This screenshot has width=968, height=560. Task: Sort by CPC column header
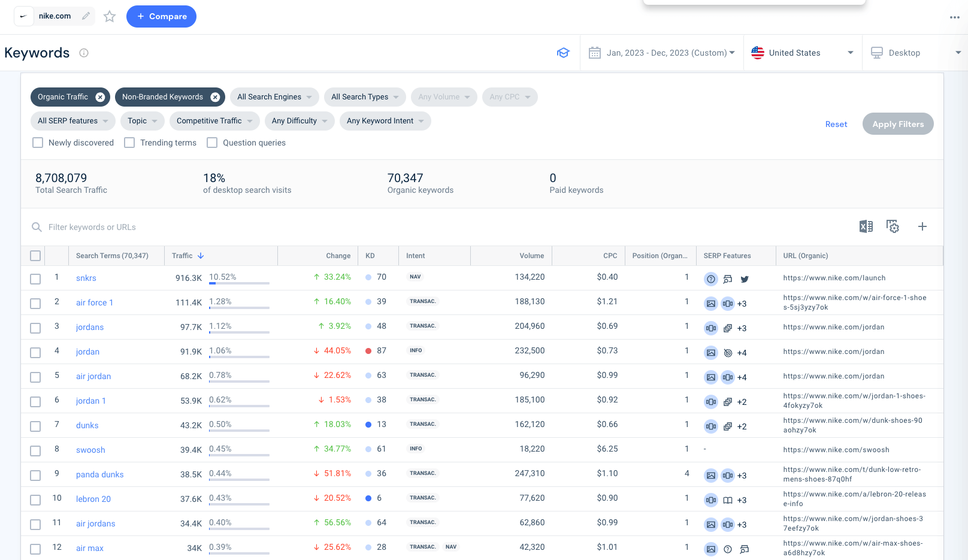[610, 256]
